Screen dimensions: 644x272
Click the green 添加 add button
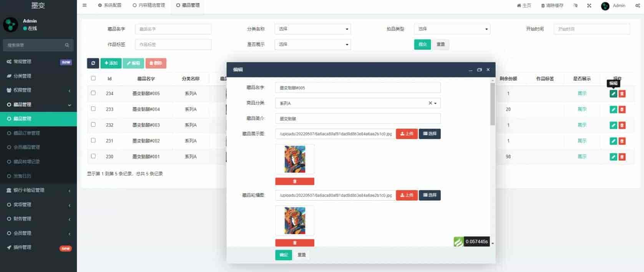[x=111, y=63]
